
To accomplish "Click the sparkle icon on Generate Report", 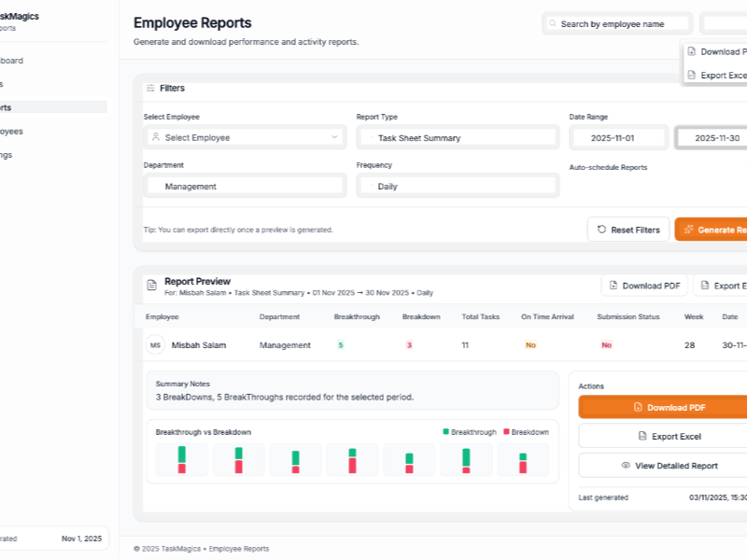I will pyautogui.click(x=689, y=229).
